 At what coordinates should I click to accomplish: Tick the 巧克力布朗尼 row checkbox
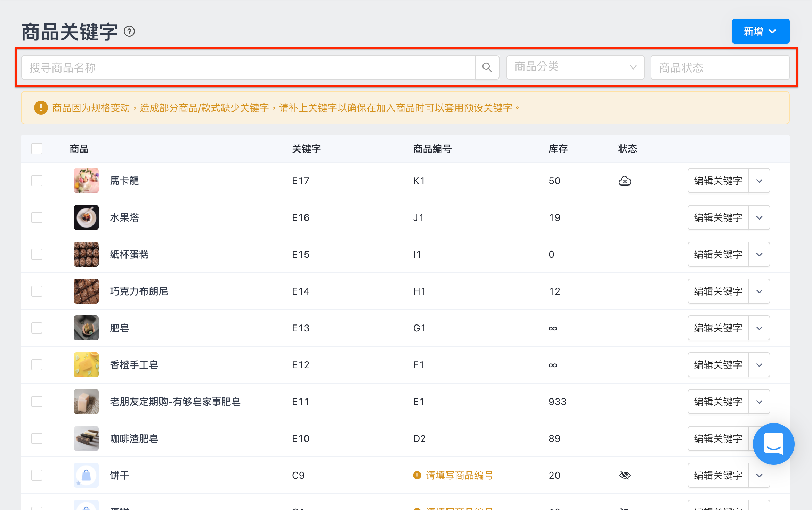37,291
